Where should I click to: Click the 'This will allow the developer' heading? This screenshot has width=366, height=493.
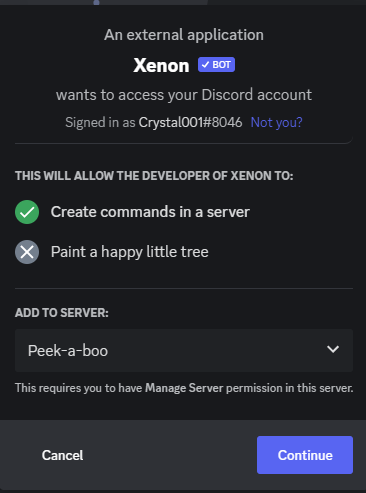coord(154,176)
